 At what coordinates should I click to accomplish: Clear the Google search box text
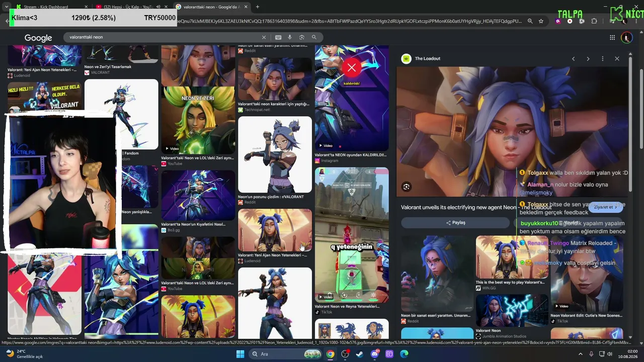pos(264,37)
